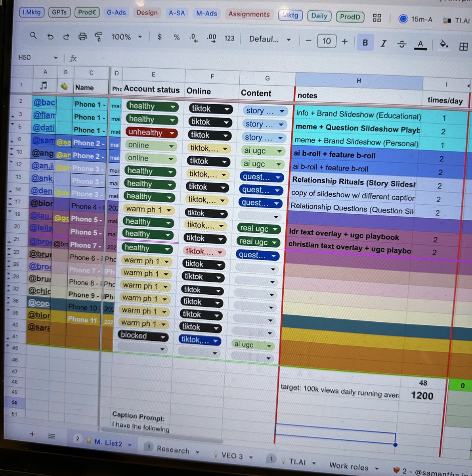The height and width of the screenshot is (476, 472).
Task: Open the 123 number format menu
Action: [x=229, y=38]
